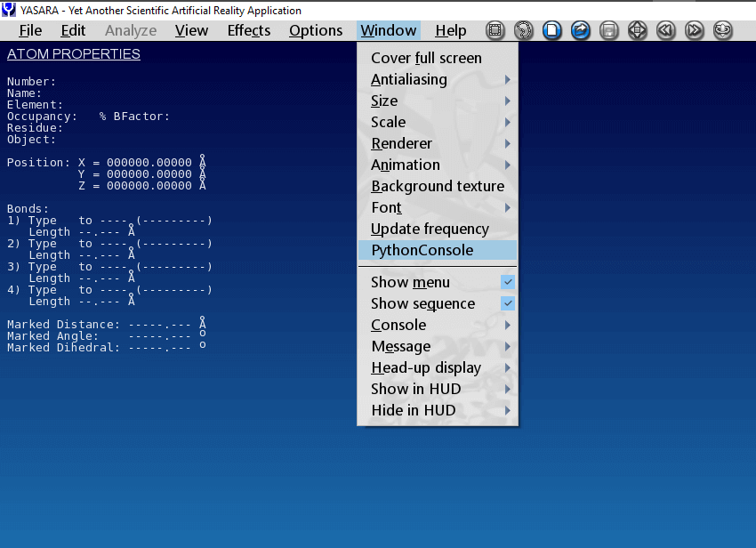This screenshot has height=548, width=756.
Task: Click the four-arrow center view icon
Action: [638, 30]
